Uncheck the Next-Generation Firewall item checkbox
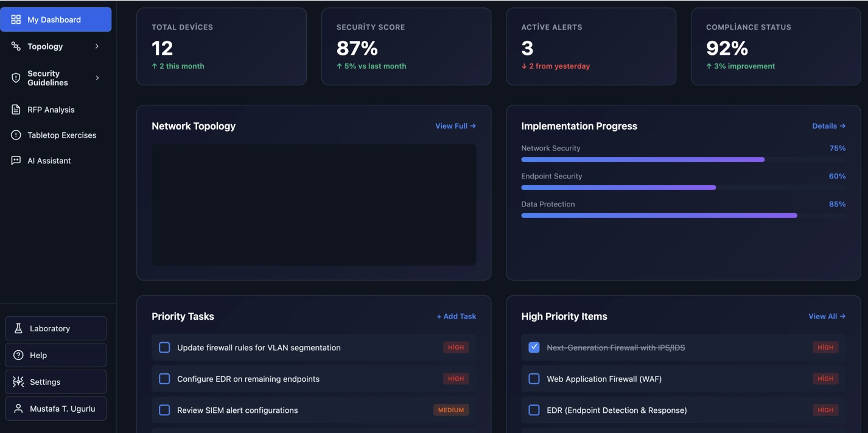This screenshot has height=433, width=868. click(534, 347)
